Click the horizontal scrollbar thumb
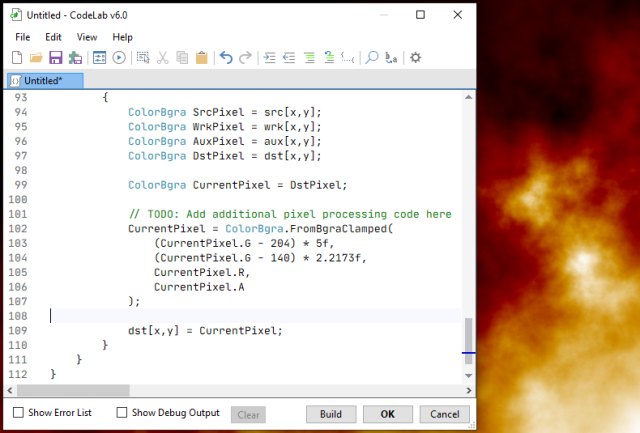640x433 pixels. point(73,391)
